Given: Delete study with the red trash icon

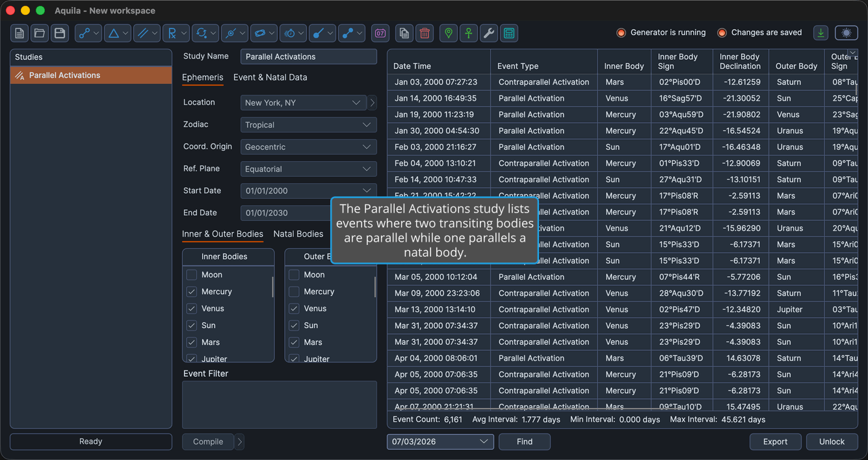Looking at the screenshot, I should (x=425, y=32).
